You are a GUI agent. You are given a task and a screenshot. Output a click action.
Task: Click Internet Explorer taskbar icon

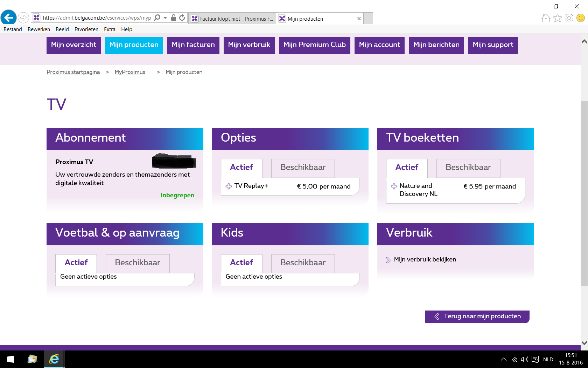(54, 359)
